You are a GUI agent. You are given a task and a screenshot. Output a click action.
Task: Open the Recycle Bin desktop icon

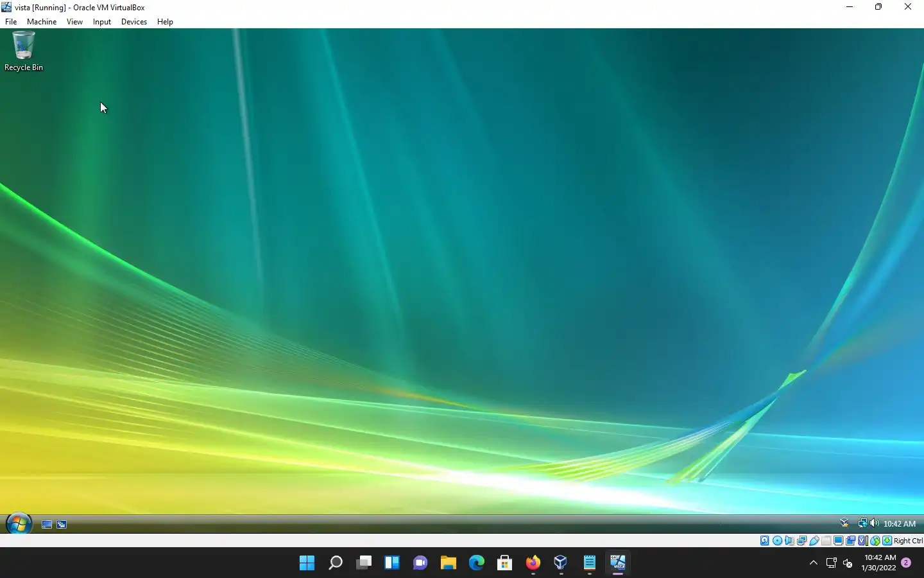click(23, 51)
